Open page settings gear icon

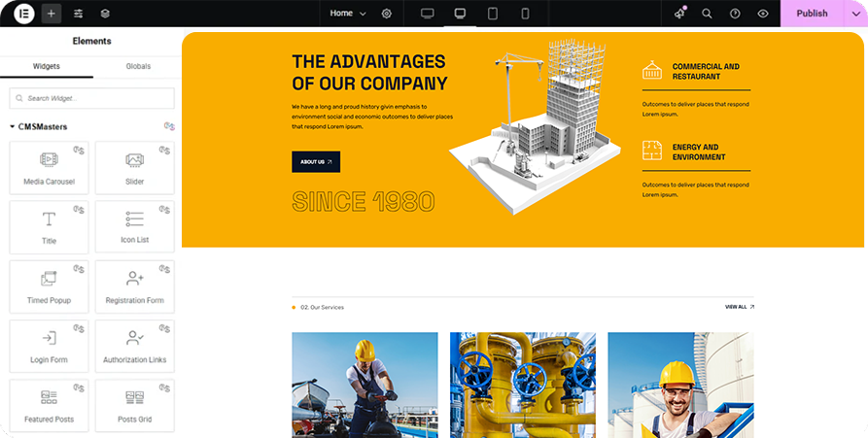[x=387, y=14]
